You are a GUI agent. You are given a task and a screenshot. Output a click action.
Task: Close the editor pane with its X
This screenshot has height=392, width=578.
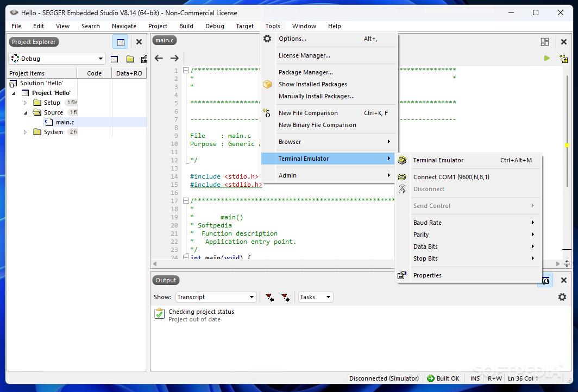564,42
